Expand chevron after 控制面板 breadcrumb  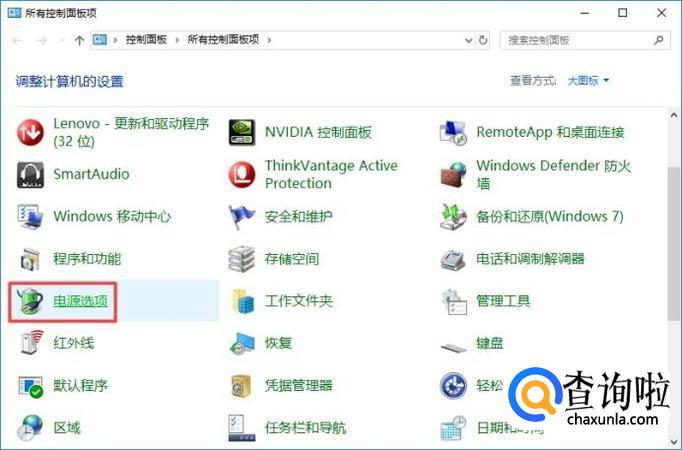click(177, 40)
